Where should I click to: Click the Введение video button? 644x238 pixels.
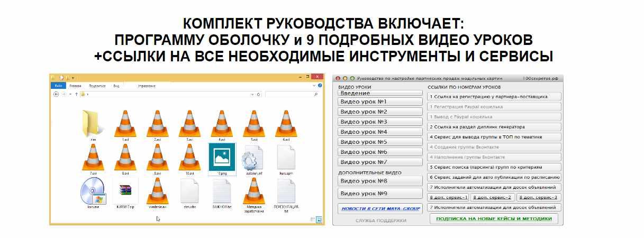pos(379,93)
